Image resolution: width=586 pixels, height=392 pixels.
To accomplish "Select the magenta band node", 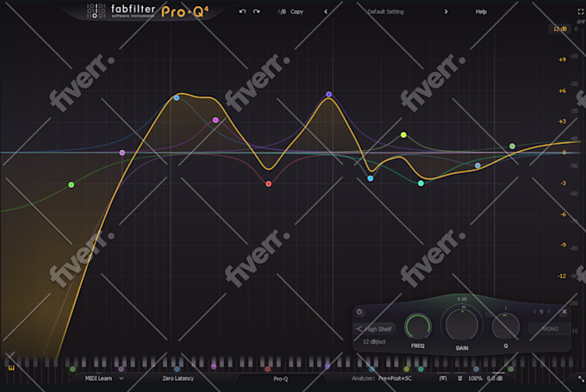I will (x=215, y=120).
